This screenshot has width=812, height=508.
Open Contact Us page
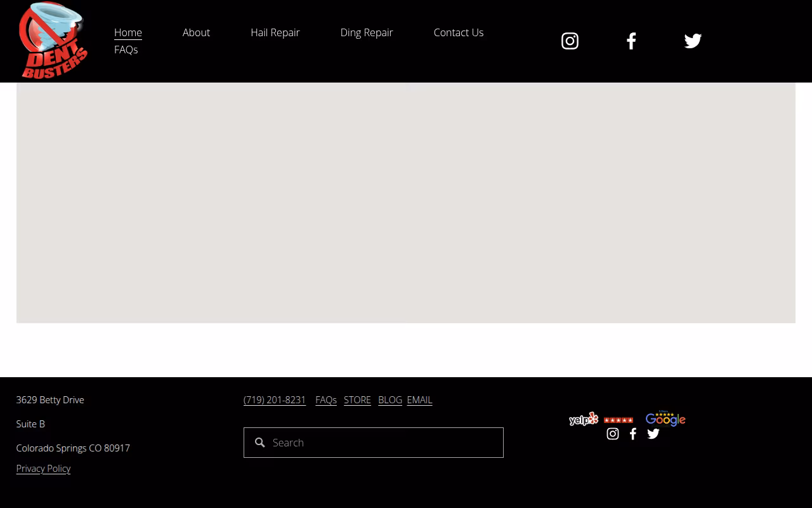click(459, 32)
